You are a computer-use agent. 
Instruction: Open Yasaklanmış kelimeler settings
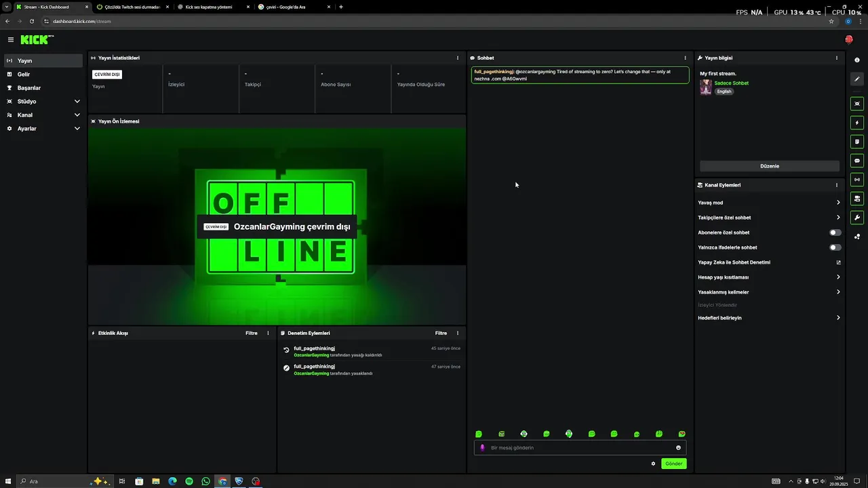pos(769,292)
